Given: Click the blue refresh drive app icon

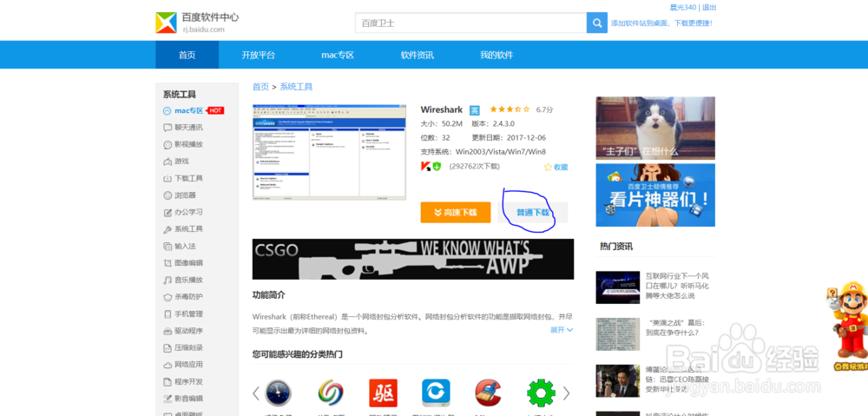Looking at the screenshot, I should coord(436,393).
